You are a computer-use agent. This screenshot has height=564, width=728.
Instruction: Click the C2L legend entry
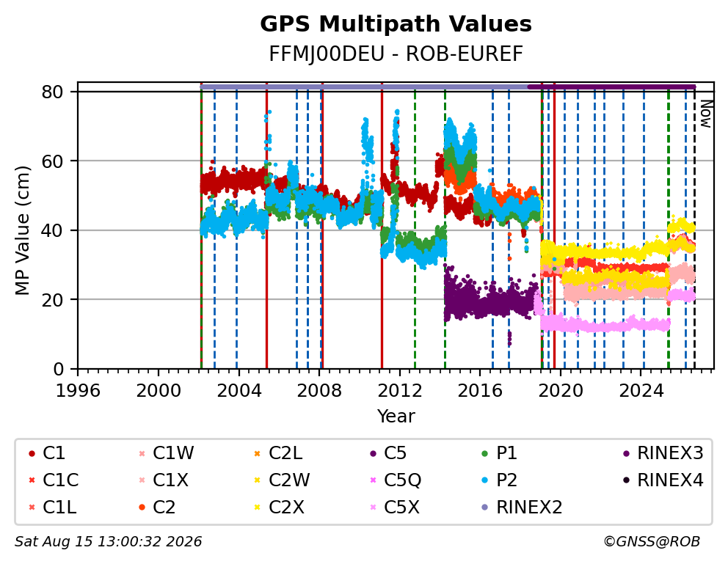278,453
